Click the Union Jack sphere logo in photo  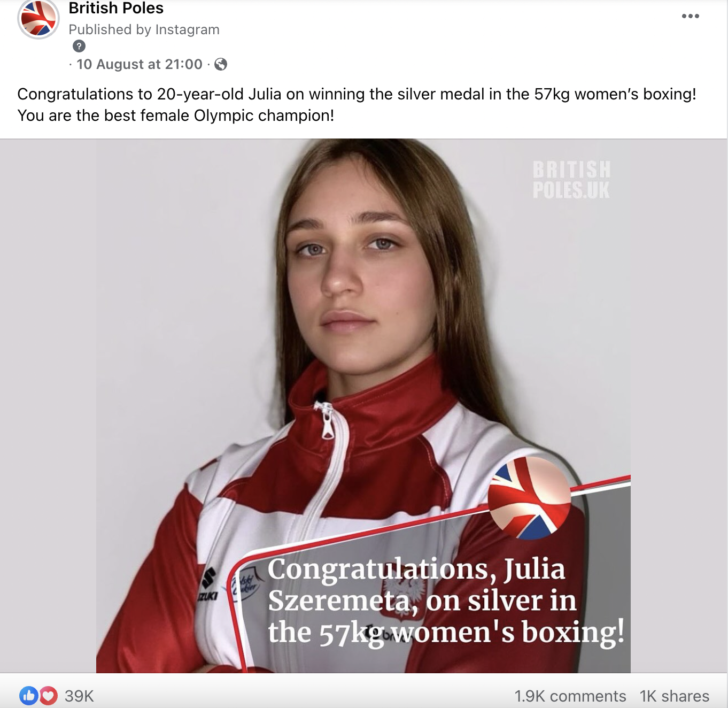pos(529,498)
